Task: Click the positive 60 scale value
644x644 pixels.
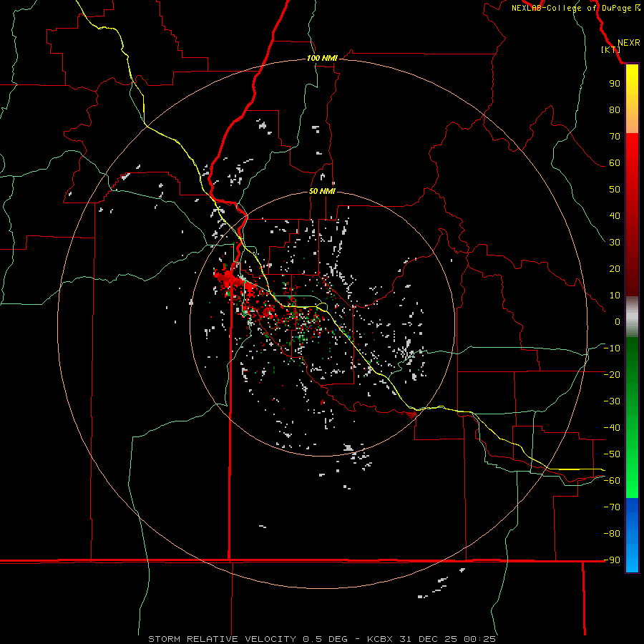Action: point(615,163)
